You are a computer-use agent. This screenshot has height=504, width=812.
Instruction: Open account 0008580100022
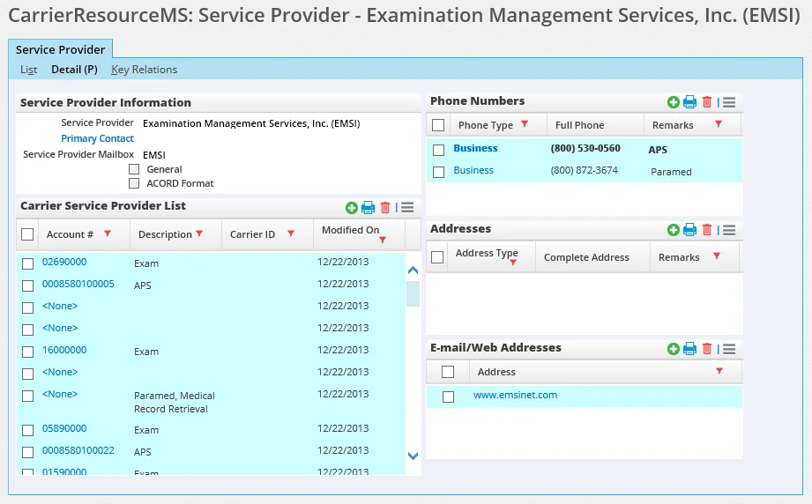[x=78, y=450]
